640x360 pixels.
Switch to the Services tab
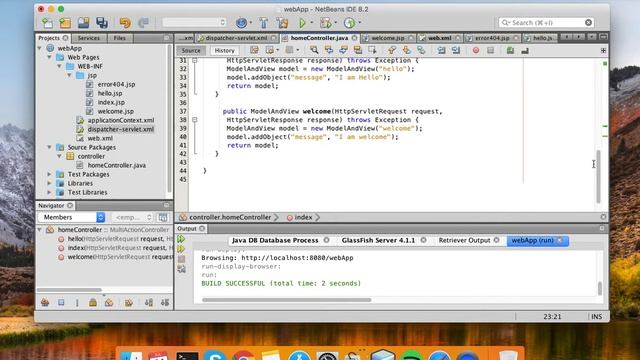[89, 38]
